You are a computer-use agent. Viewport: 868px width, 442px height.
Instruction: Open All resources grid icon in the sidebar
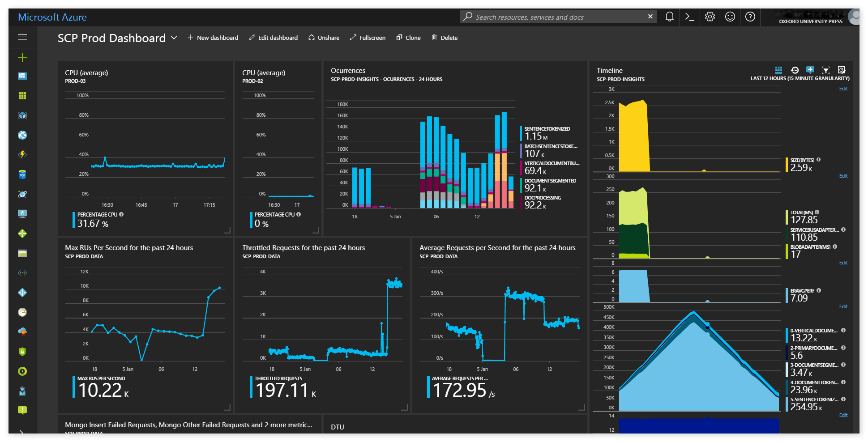[x=22, y=96]
